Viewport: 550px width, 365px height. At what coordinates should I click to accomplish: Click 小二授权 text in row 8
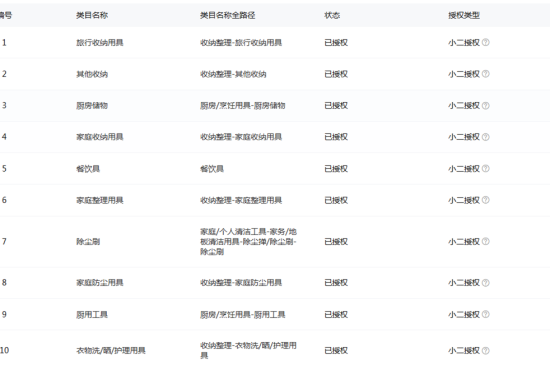464,283
